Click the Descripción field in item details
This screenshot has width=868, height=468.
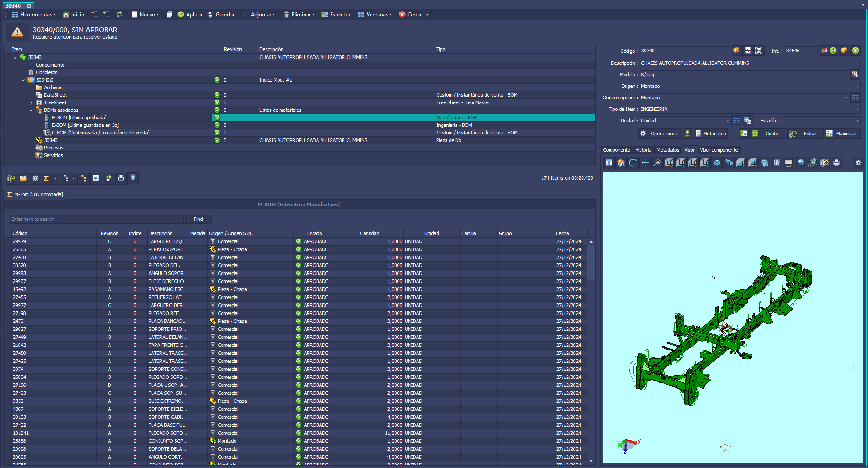click(749, 63)
